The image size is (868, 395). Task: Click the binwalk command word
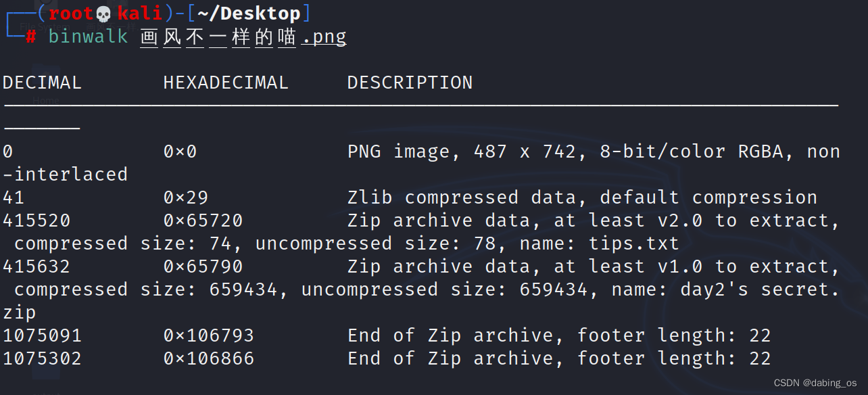point(88,37)
